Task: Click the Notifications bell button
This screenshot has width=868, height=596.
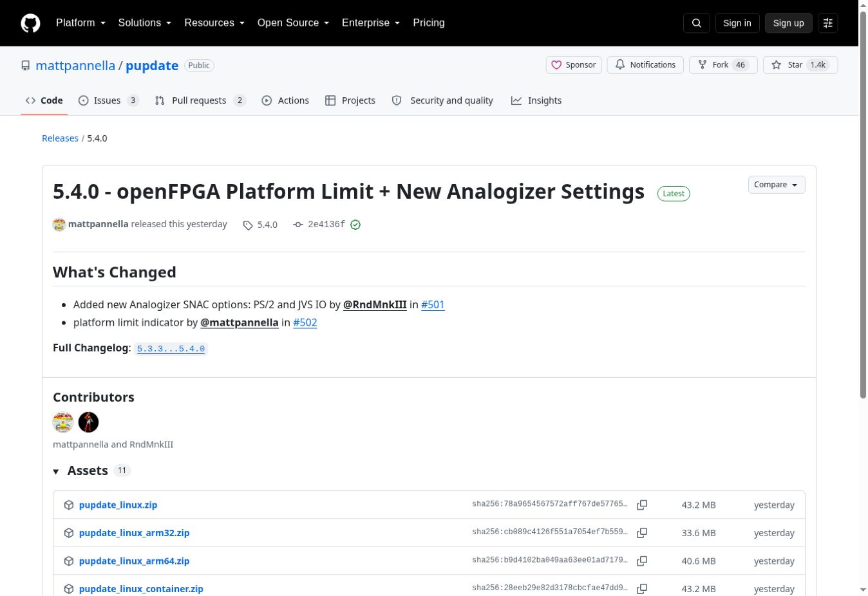Action: (645, 65)
